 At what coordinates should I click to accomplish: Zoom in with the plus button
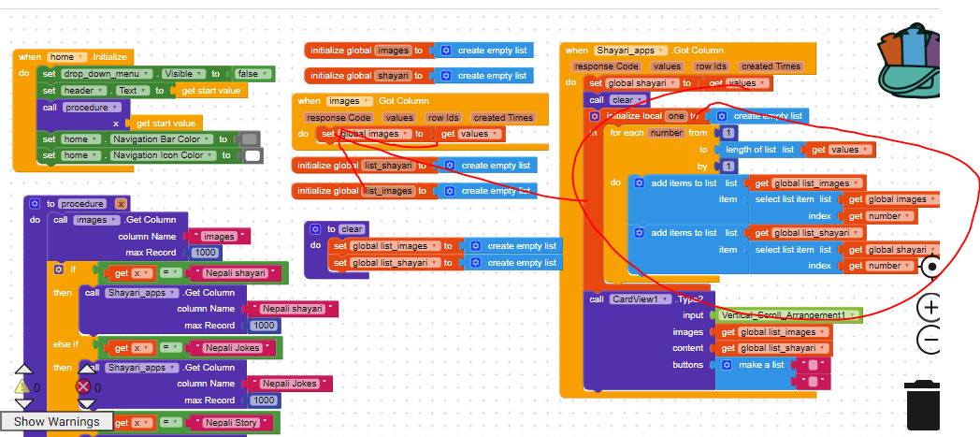point(930,307)
